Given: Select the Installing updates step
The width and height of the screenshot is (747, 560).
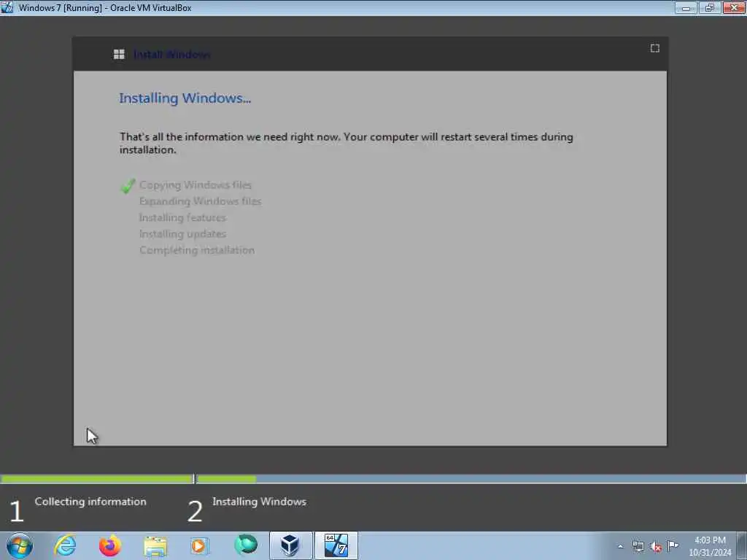Looking at the screenshot, I should [182, 234].
